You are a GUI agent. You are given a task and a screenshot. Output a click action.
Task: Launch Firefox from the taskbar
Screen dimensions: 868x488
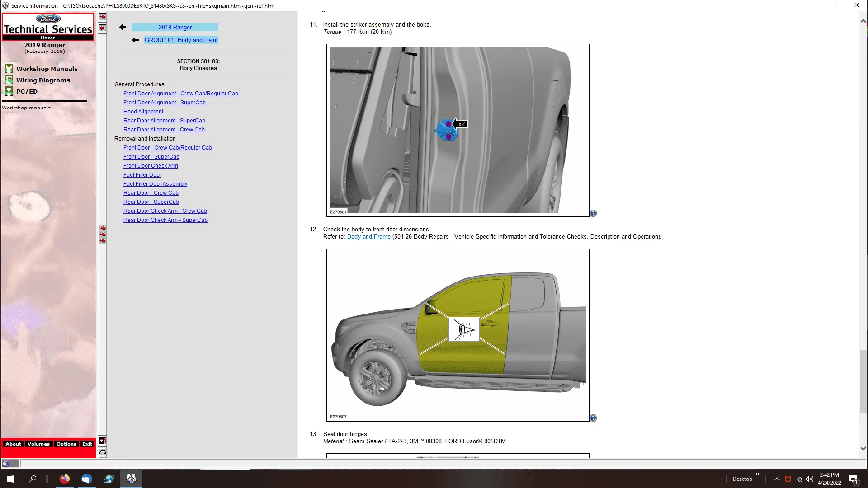coord(65,479)
